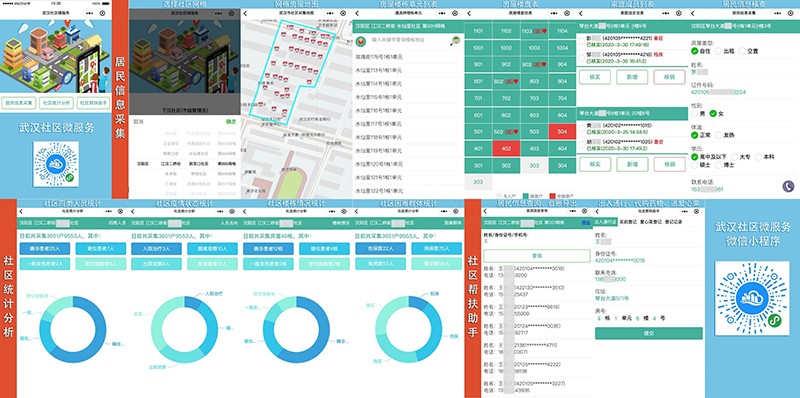This screenshot has width=800, height=398.
Task: Click the back arrow on the map screen
Action: pyautogui.click(x=245, y=13)
